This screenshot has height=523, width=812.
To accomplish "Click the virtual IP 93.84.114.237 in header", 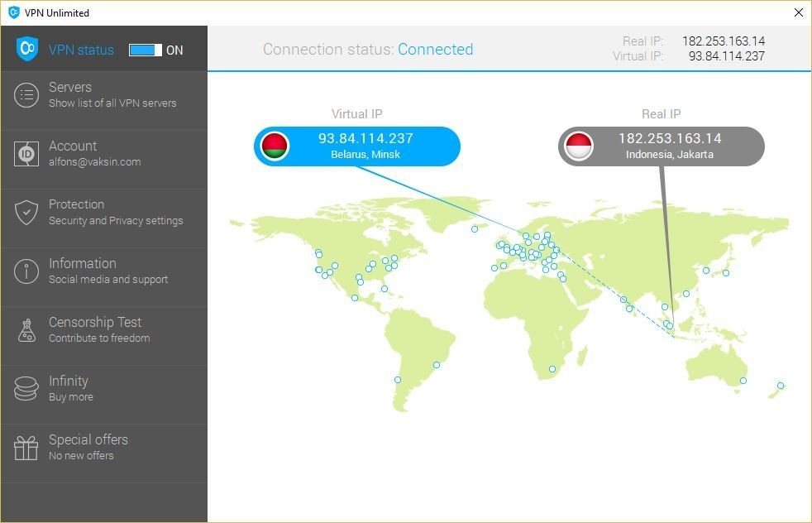I will tap(727, 56).
